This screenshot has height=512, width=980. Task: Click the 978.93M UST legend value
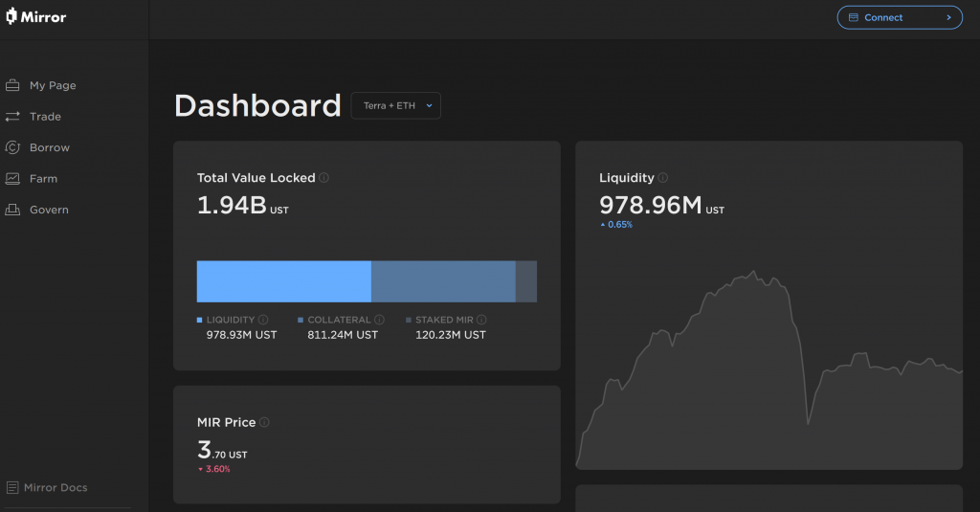(241, 335)
